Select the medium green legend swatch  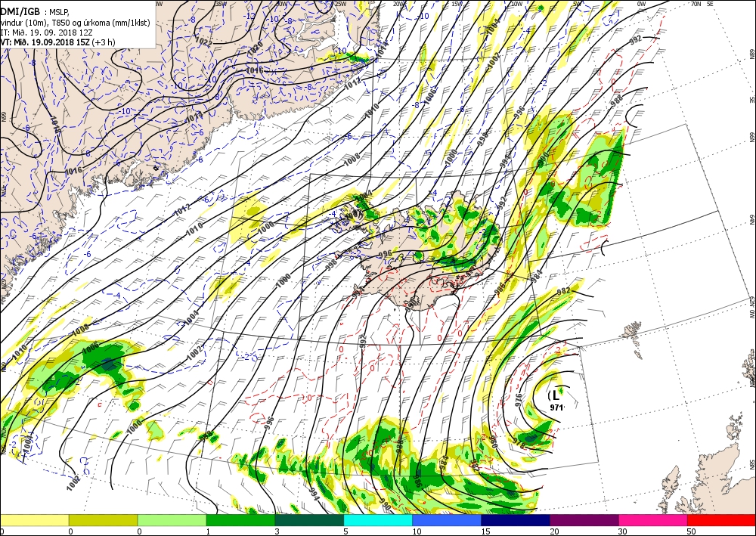point(240,520)
